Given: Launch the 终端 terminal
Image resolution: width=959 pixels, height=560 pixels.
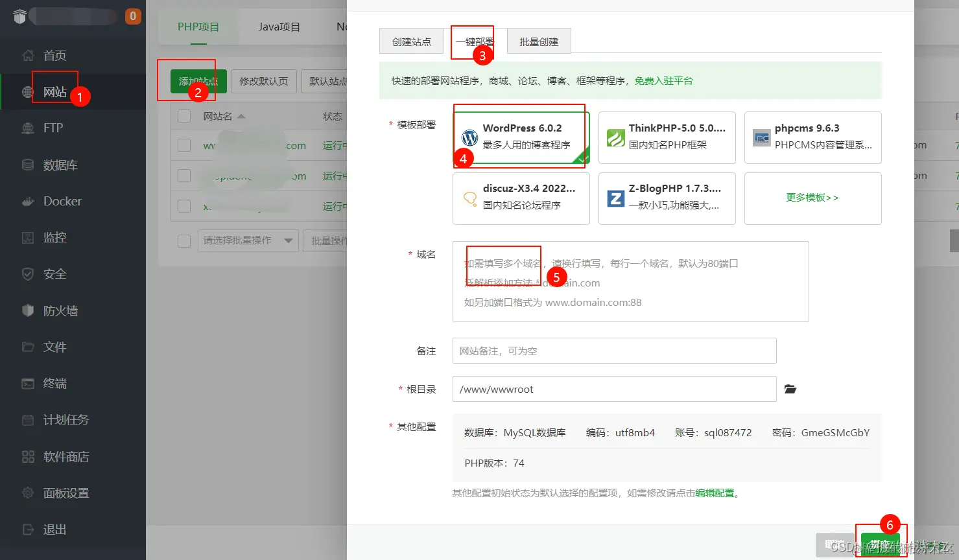Looking at the screenshot, I should (x=54, y=383).
